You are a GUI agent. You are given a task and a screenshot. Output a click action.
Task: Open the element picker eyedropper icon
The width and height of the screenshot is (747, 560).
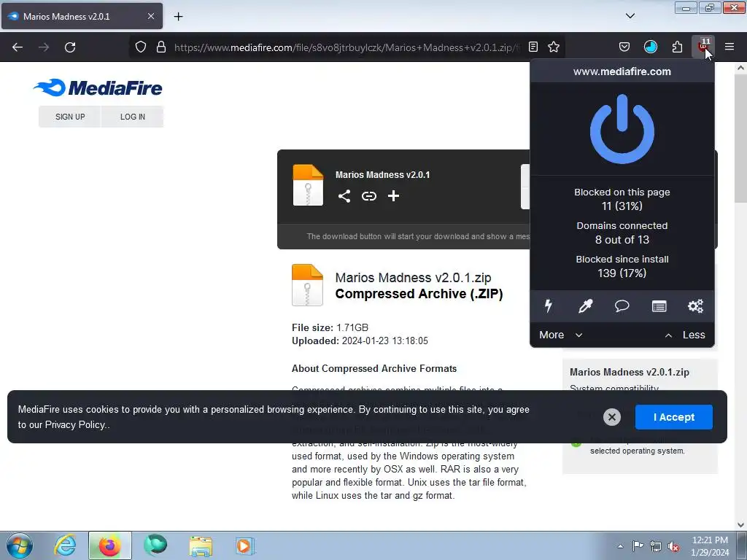(x=585, y=306)
